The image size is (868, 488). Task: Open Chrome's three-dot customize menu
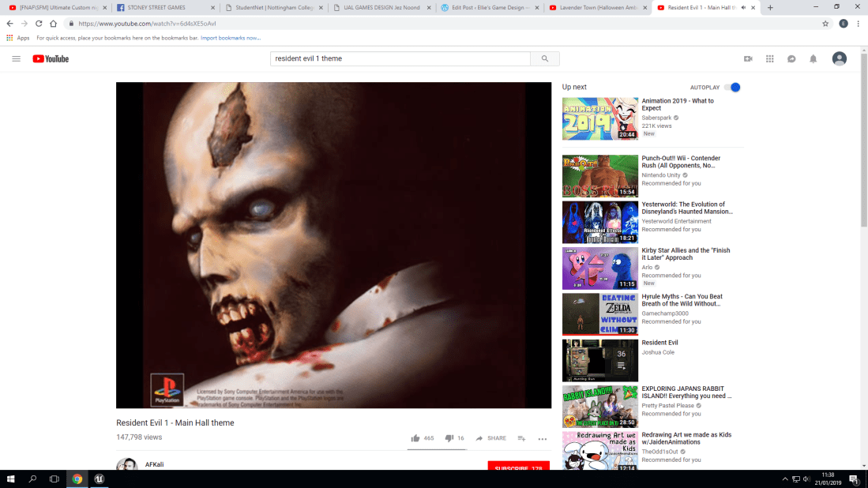coord(859,24)
